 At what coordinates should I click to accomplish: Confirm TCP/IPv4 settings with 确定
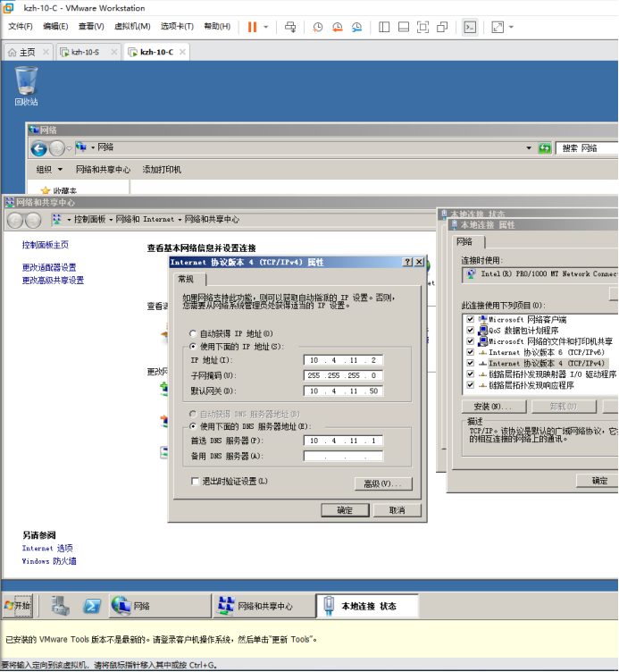point(345,510)
